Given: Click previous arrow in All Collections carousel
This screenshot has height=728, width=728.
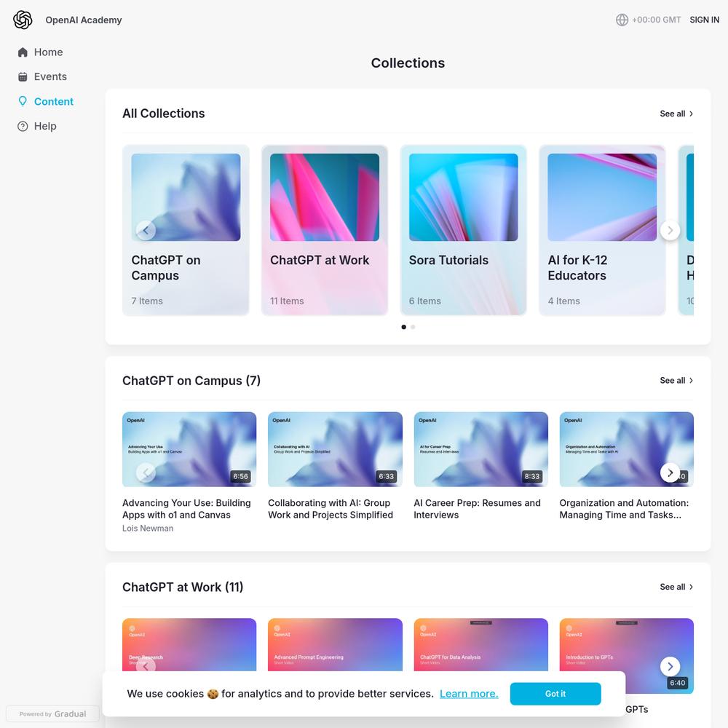Looking at the screenshot, I should tap(146, 230).
